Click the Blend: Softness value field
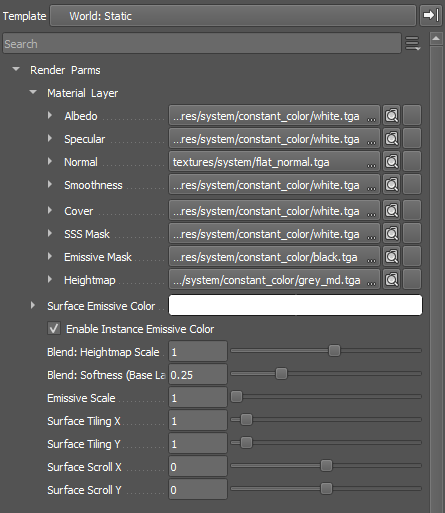 pyautogui.click(x=198, y=375)
